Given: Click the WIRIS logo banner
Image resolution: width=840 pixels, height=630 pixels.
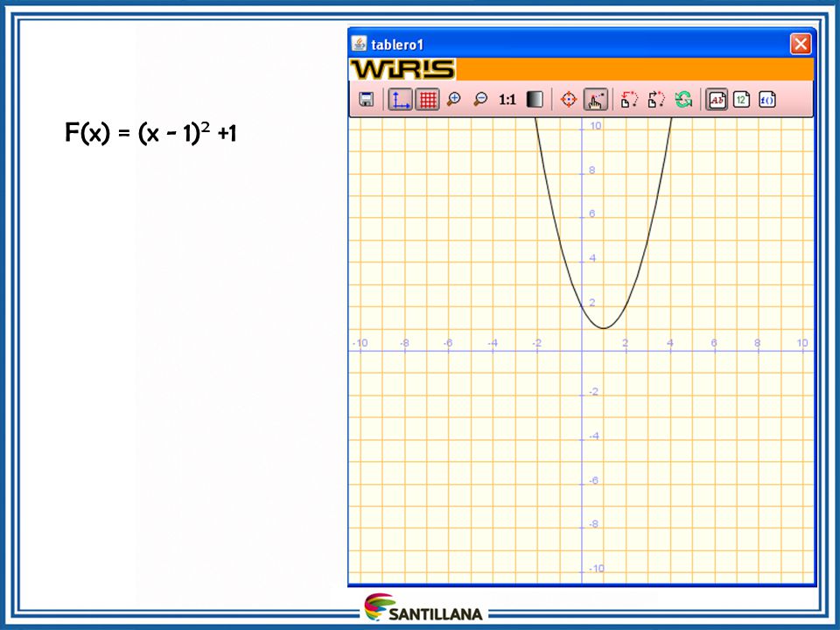Looking at the screenshot, I should 402,69.
